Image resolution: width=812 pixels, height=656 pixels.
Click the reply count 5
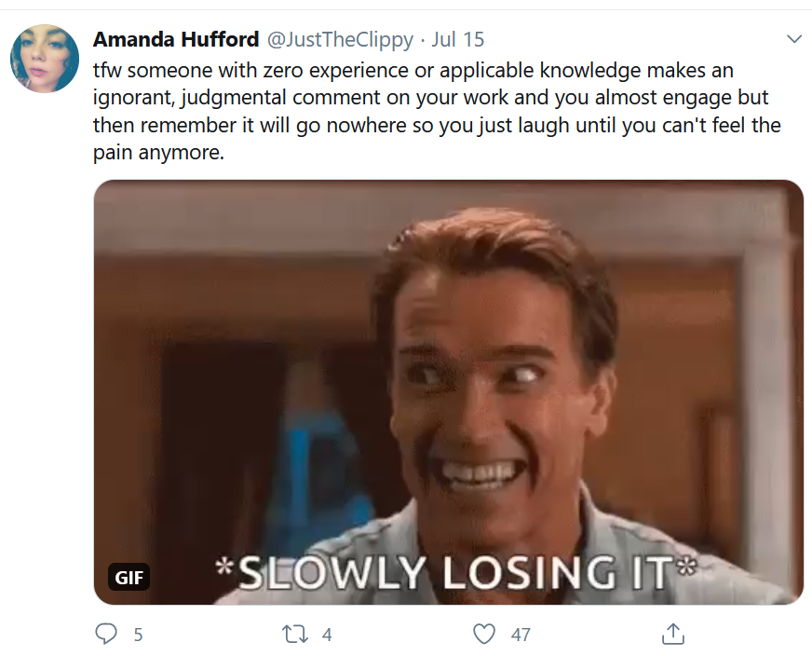(x=138, y=635)
